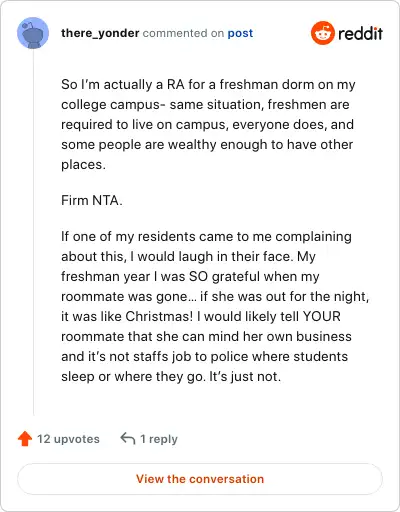Select the "12 upvotes" count
Screen dimensions: 400x512
tap(68, 439)
